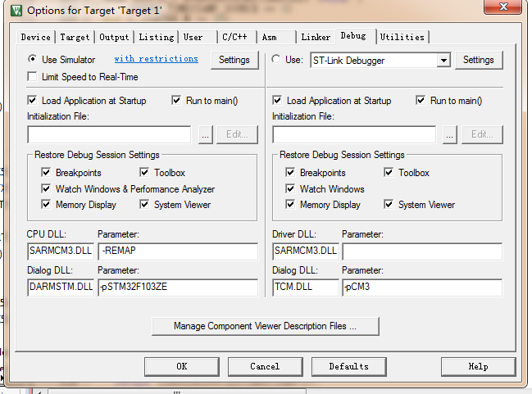
Task: Open the Utilities tab
Action: [x=402, y=37]
